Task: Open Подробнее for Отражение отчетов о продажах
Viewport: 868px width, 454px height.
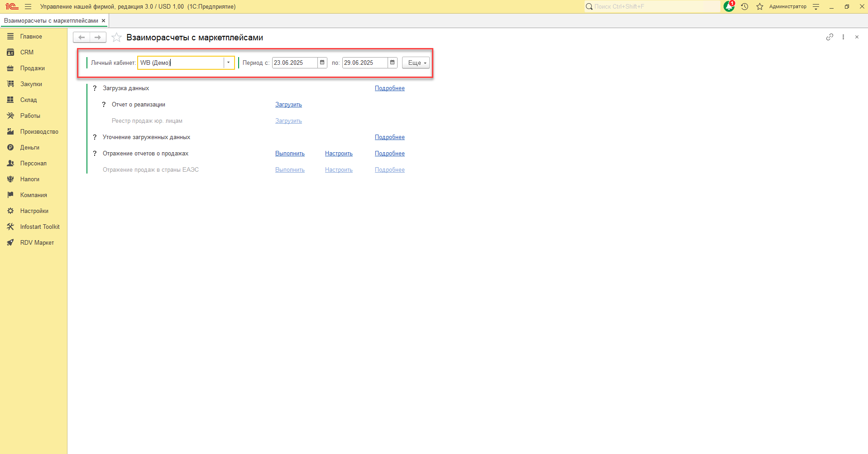Action: pyautogui.click(x=390, y=154)
